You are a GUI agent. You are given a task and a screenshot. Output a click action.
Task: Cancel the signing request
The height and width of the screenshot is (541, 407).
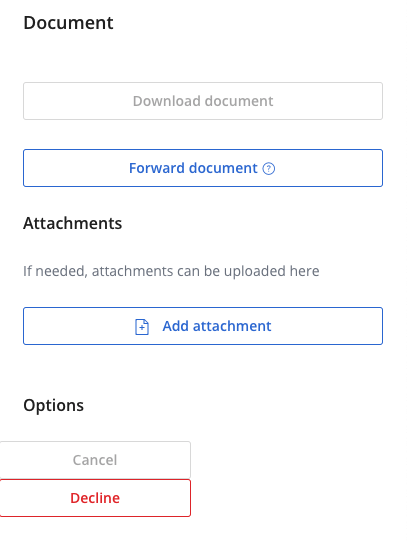point(95,460)
